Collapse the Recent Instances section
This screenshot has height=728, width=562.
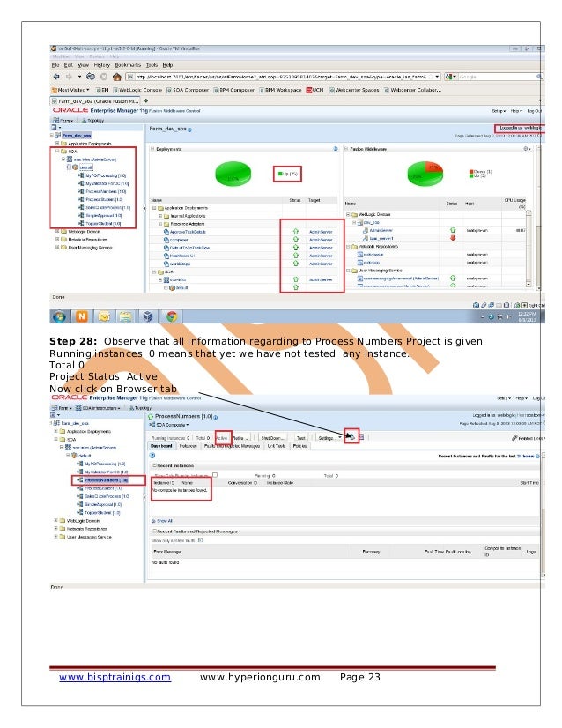click(154, 465)
